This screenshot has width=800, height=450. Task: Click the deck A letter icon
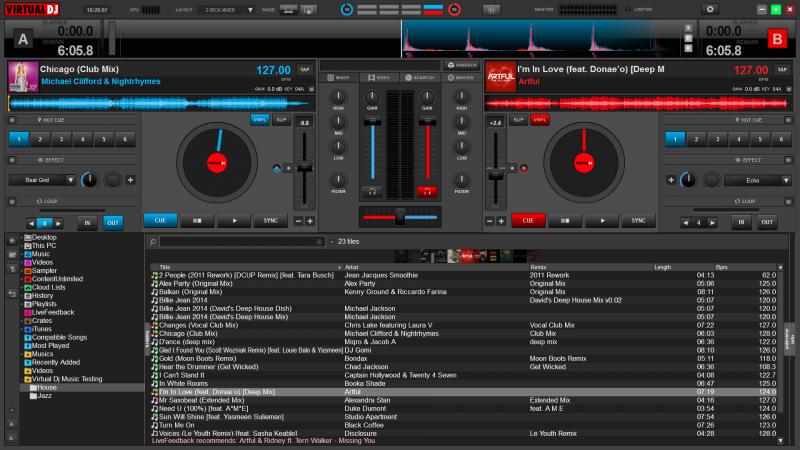click(x=22, y=39)
